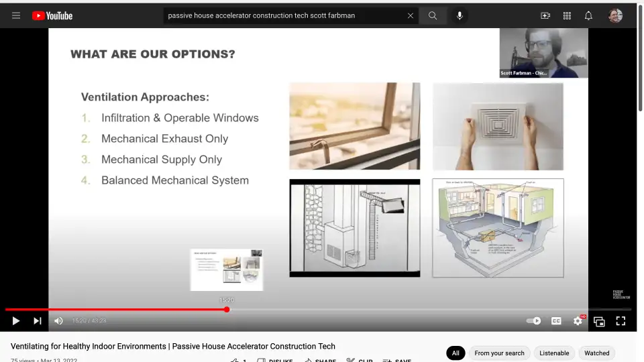The width and height of the screenshot is (644, 362).
Task: Start voice search with microphone
Action: click(x=460, y=15)
